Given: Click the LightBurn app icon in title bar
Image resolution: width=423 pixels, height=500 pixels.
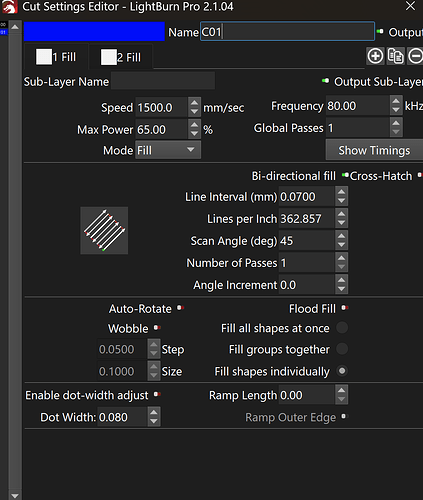Looking at the screenshot, I should 9,7.
